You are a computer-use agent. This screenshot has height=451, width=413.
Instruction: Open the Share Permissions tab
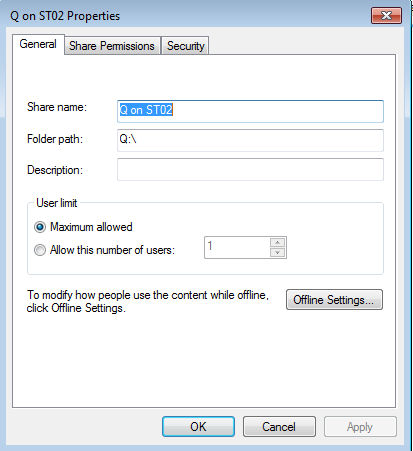(112, 46)
